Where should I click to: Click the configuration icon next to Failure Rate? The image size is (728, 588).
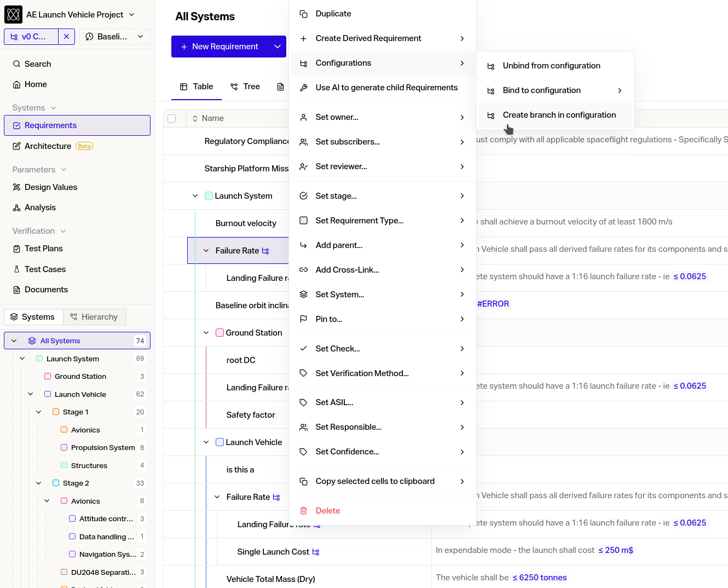[265, 251]
